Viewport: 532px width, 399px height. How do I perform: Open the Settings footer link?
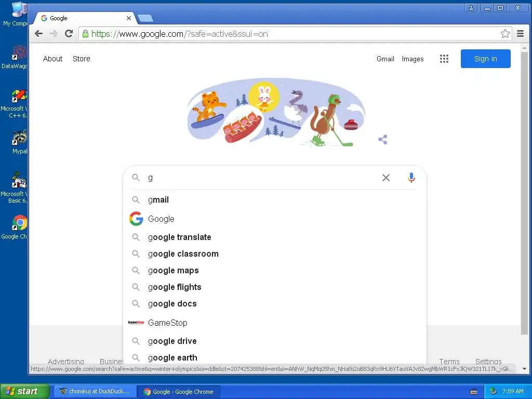click(488, 362)
